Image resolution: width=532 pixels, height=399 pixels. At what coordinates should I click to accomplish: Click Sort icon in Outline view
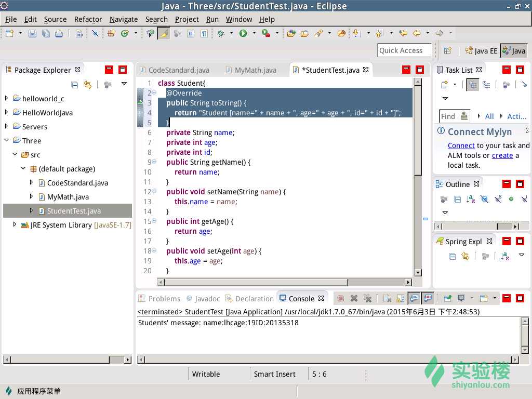click(x=471, y=199)
